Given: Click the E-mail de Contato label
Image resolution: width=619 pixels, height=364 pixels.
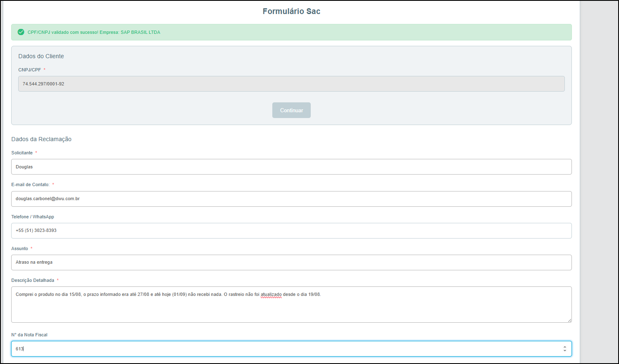Looking at the screenshot, I should (x=30, y=184).
